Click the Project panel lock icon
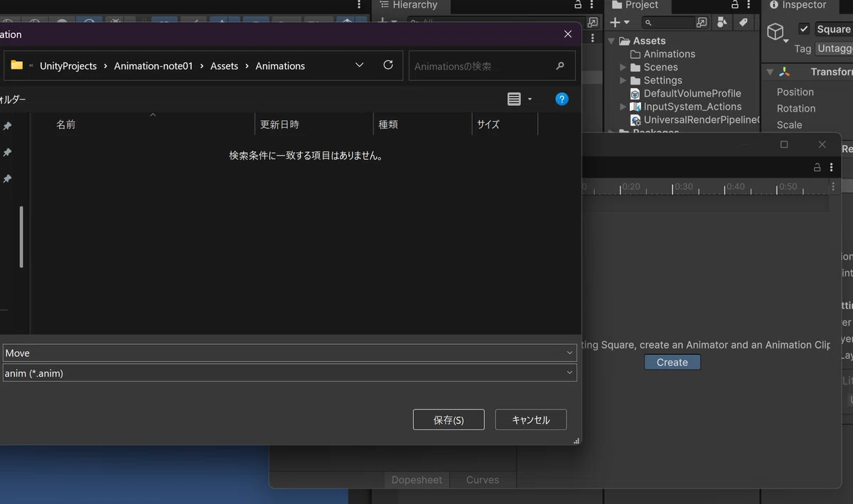This screenshot has width=853, height=504. coord(734,5)
